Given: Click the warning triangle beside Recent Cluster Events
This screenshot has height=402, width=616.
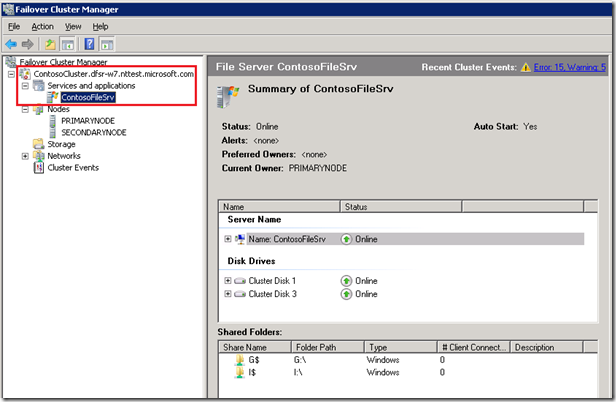Looking at the screenshot, I should tap(526, 68).
